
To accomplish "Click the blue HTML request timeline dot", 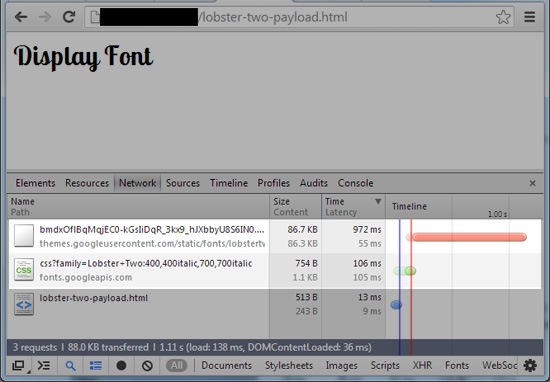I will [396, 305].
